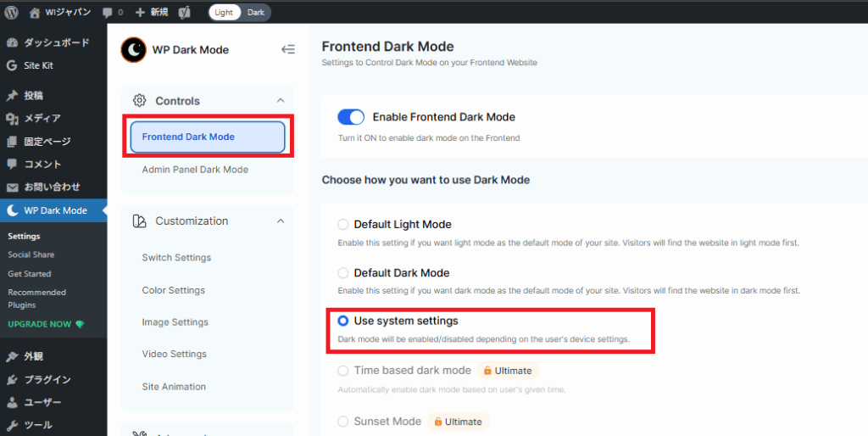The image size is (868, 436).
Task: Open the Admin Panel Dark Mode tab
Action: (195, 170)
